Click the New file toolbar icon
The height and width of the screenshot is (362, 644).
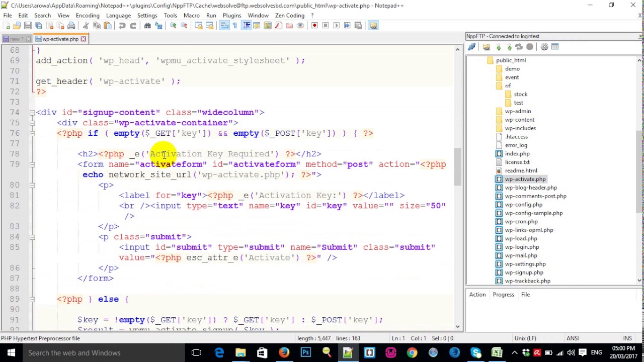pos(7,26)
